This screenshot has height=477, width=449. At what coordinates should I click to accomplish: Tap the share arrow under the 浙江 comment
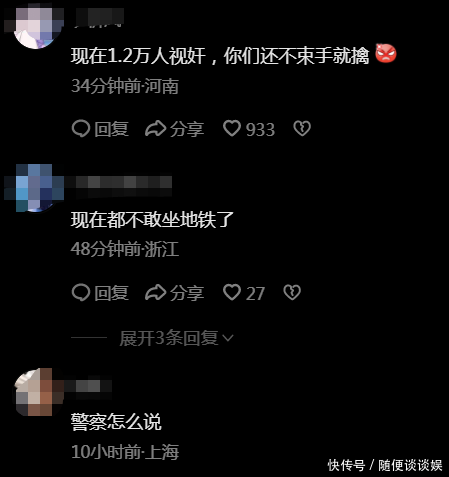[x=155, y=292]
